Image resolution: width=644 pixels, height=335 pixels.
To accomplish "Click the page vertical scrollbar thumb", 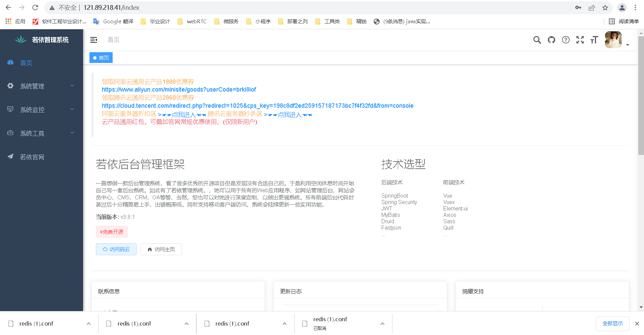I will [641, 95].
